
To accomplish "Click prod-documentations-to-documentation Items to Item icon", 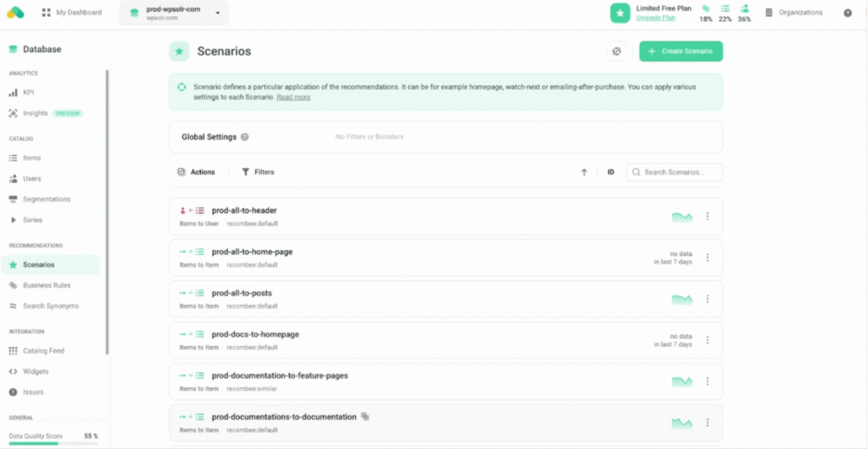I will pyautogui.click(x=192, y=417).
